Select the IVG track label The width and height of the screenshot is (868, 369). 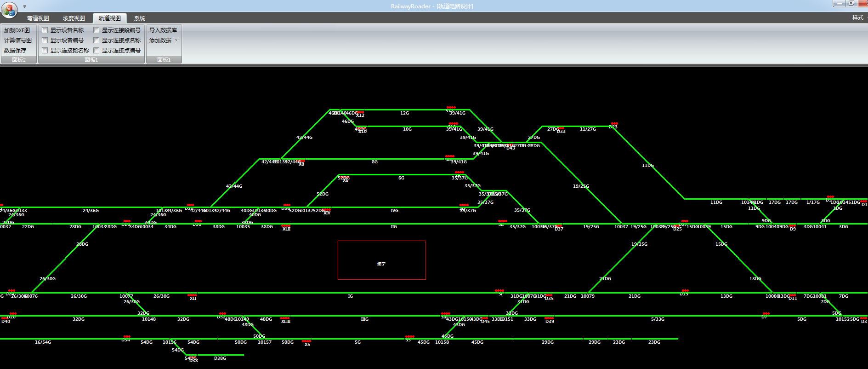point(394,211)
